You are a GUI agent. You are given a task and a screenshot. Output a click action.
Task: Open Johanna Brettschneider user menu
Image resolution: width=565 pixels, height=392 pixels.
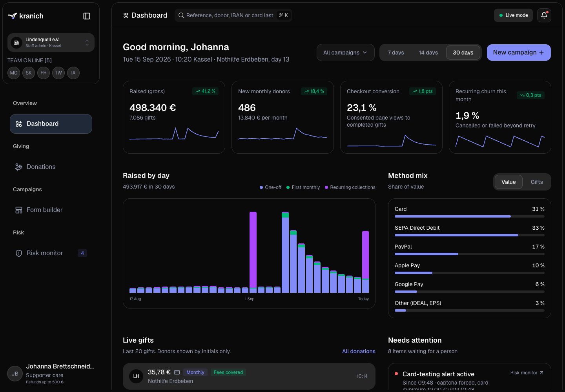point(51,374)
